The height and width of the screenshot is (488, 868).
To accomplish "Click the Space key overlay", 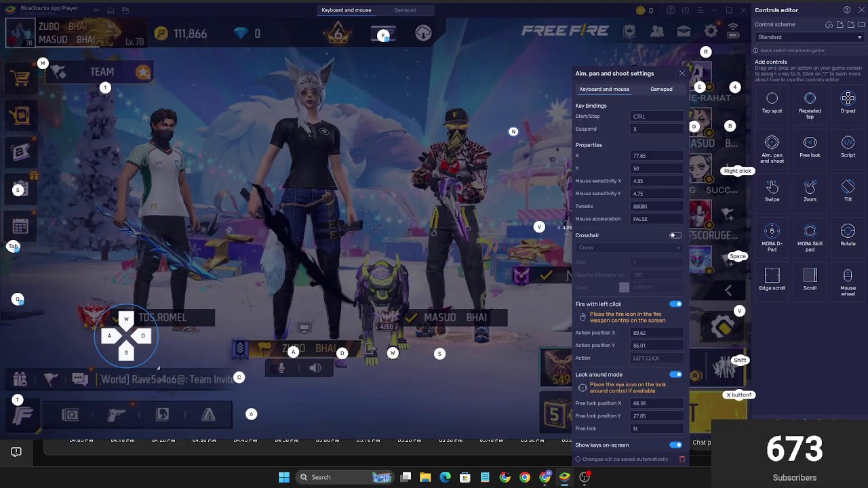I will click(x=738, y=256).
